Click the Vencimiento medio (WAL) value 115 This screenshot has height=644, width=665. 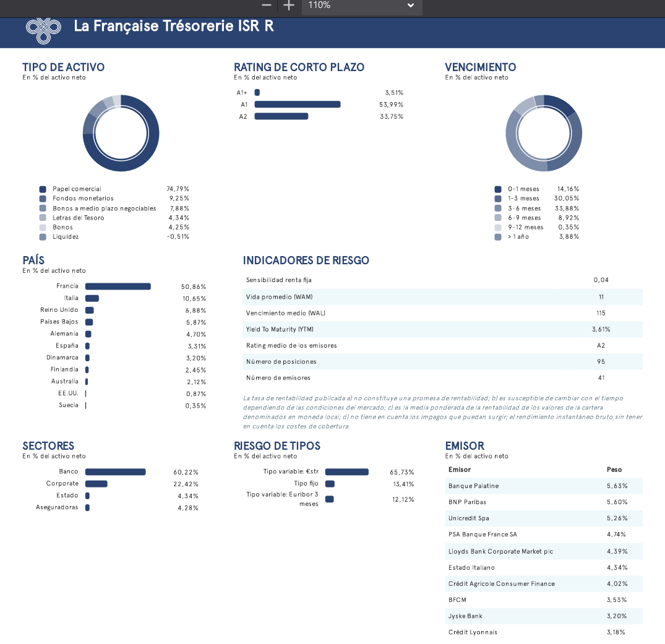601,313
